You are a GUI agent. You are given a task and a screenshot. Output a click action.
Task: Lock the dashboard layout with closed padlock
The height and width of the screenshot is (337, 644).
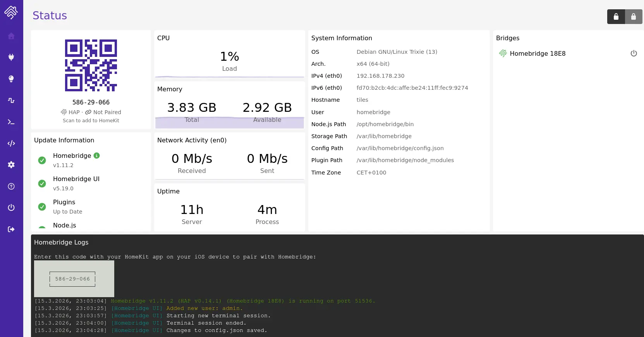634,17
